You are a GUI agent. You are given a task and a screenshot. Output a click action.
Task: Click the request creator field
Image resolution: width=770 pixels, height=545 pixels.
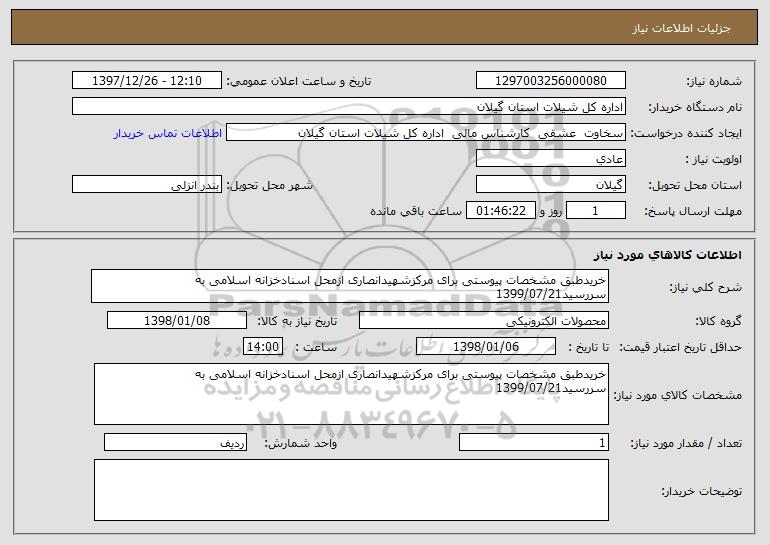[426, 133]
